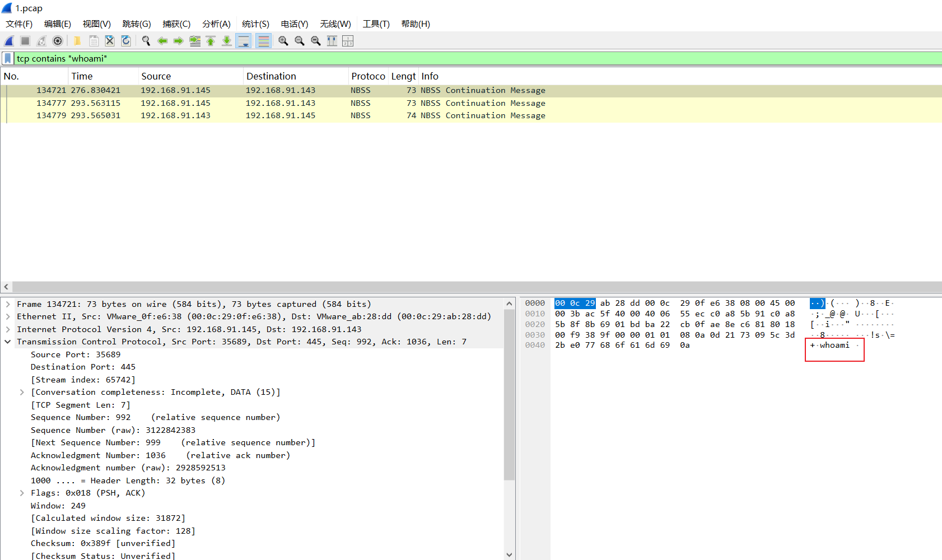The image size is (942, 560).
Task: Open a capture file folder icon
Action: (x=77, y=41)
